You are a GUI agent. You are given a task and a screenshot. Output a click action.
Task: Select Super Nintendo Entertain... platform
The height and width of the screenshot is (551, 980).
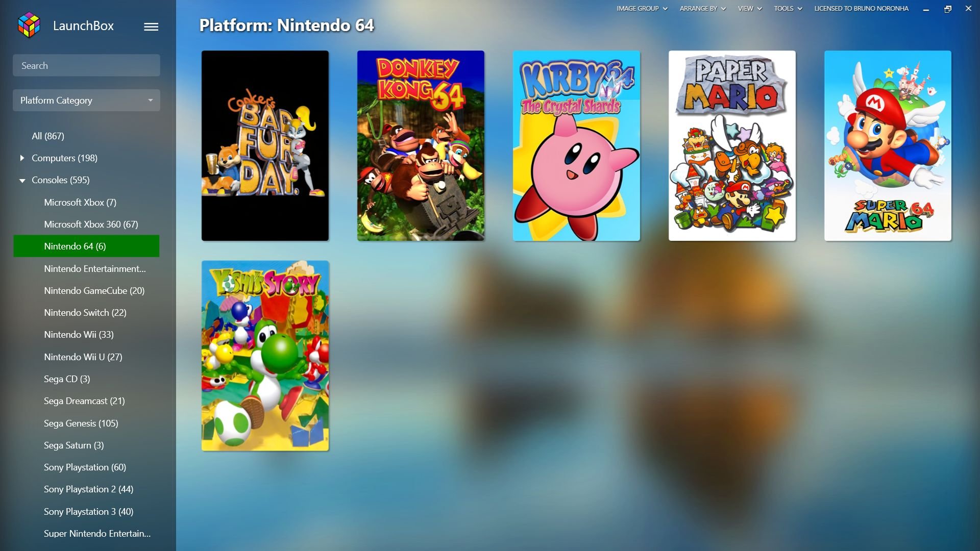pos(97,533)
